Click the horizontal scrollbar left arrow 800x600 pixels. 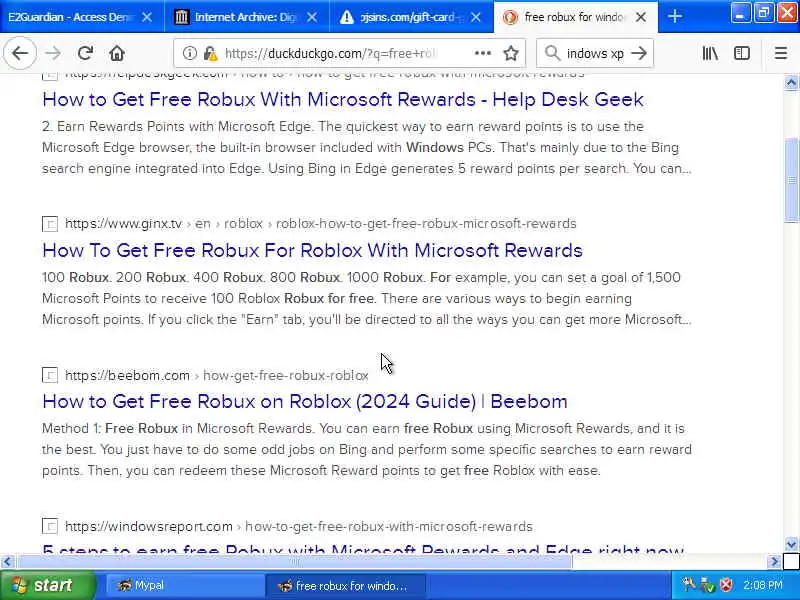pos(7,562)
